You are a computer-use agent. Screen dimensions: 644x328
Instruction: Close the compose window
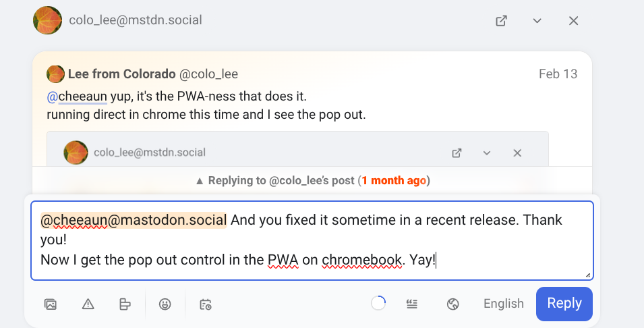point(574,20)
